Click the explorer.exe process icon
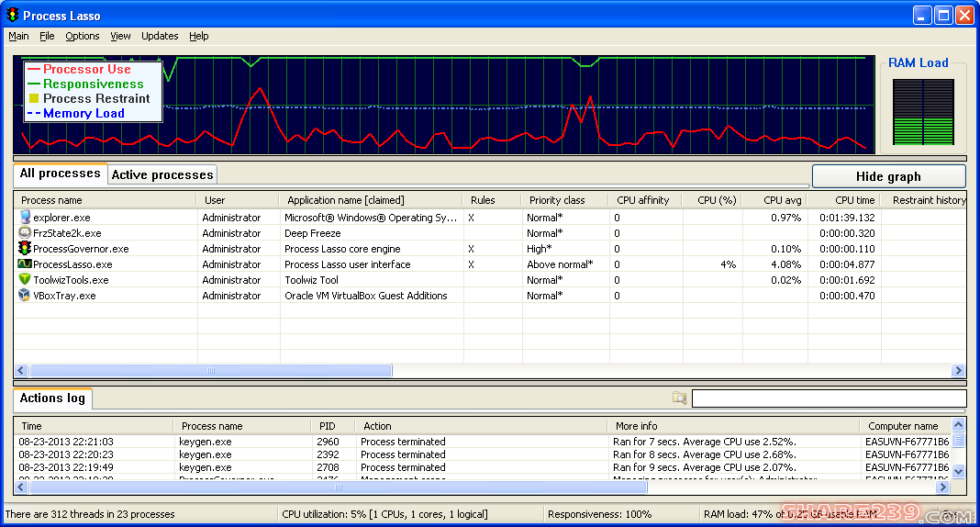 pos(25,217)
